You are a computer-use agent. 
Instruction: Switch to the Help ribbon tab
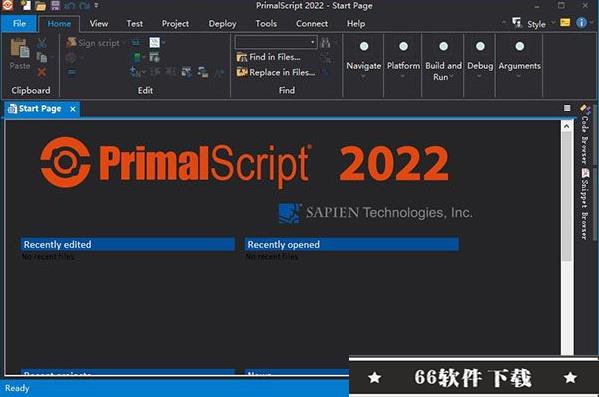coord(356,24)
